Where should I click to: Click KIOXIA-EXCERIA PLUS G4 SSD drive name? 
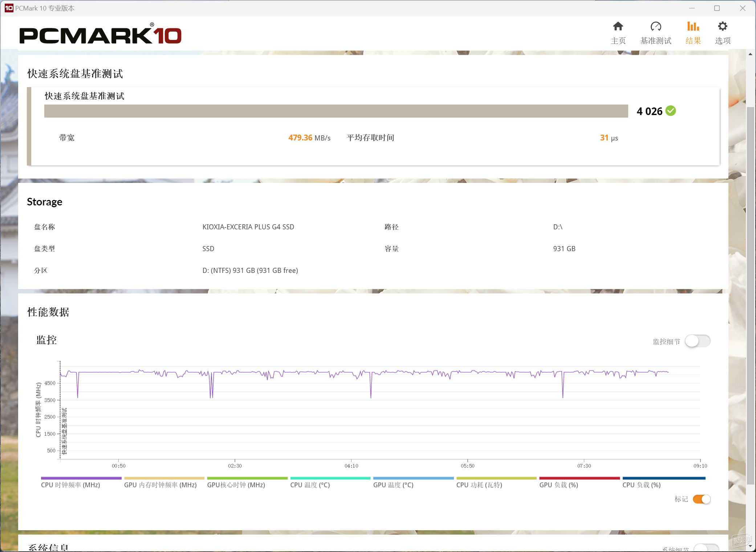coord(248,227)
